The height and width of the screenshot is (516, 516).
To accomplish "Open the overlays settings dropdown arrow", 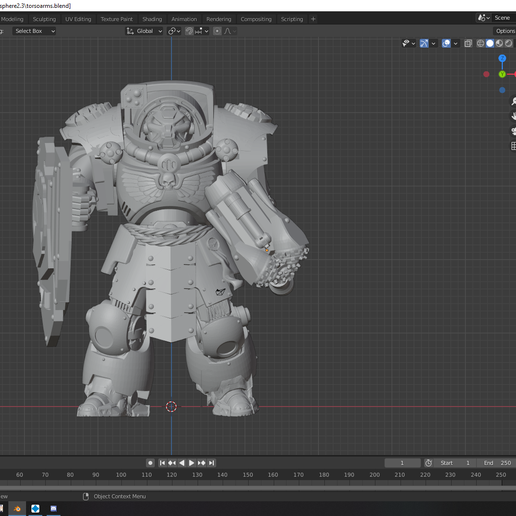I will click(455, 43).
